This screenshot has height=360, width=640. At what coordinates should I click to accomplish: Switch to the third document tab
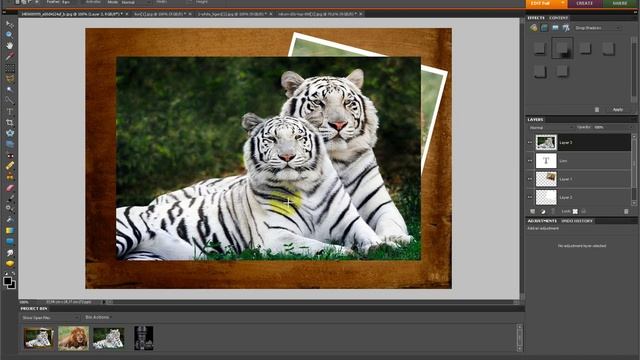(x=234, y=14)
